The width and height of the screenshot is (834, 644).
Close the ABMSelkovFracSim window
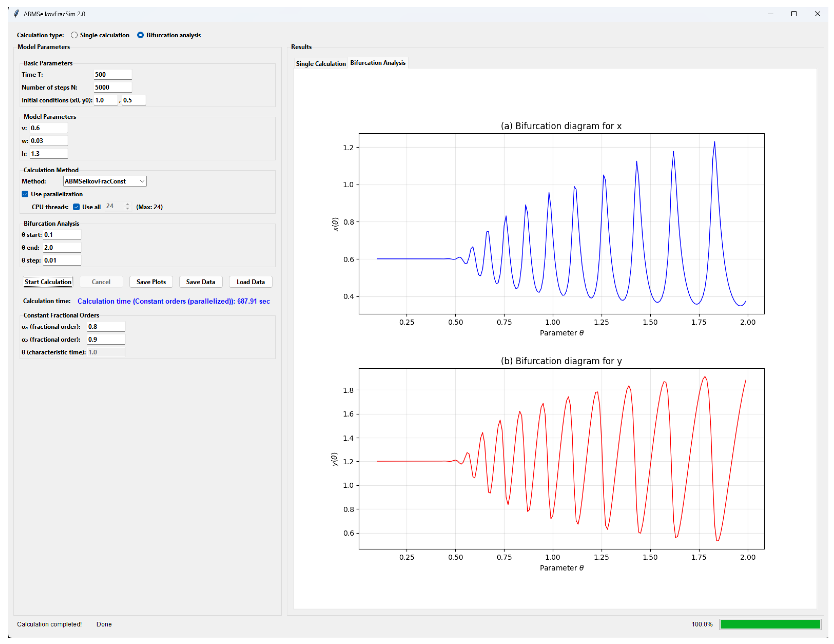(x=817, y=14)
